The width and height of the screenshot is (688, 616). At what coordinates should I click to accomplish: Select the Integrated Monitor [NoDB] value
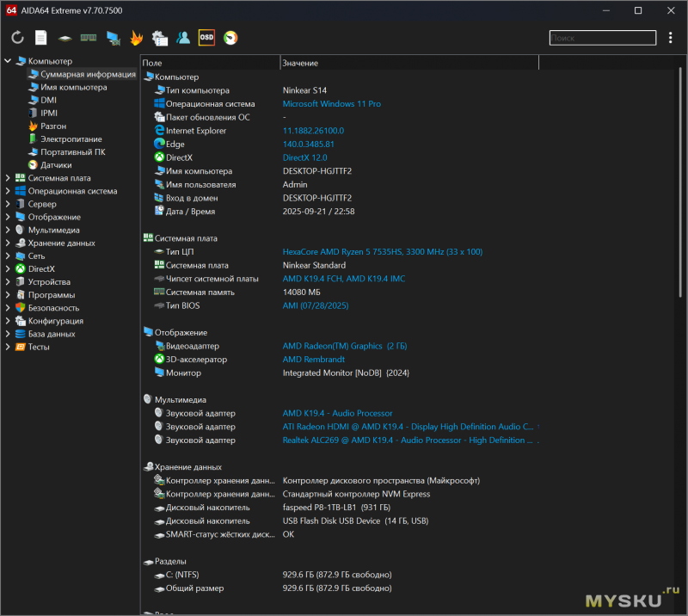pos(346,373)
